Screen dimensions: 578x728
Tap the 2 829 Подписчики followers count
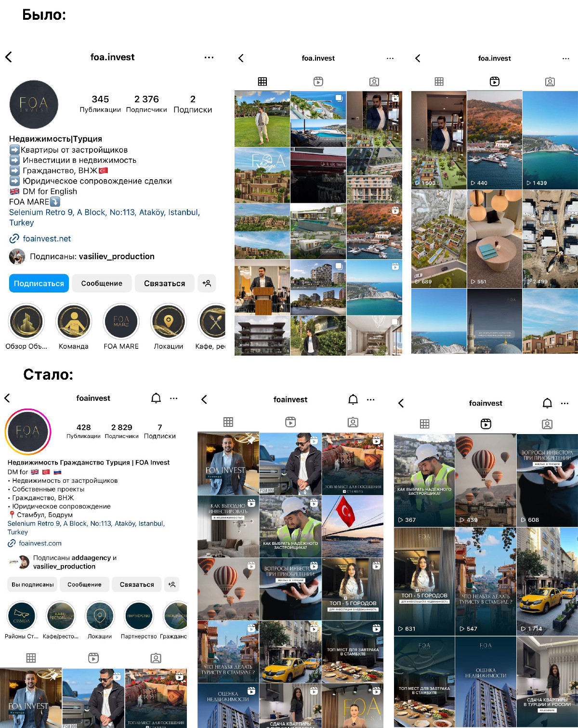pyautogui.click(x=121, y=431)
